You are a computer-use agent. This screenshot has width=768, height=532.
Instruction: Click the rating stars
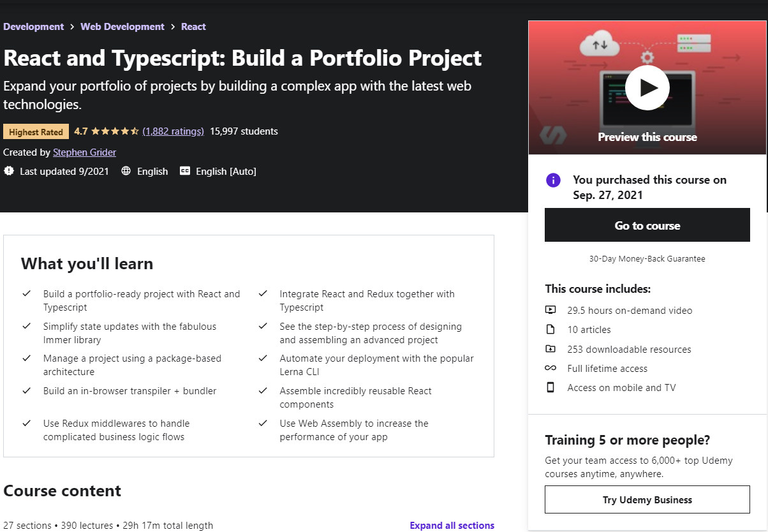click(115, 131)
